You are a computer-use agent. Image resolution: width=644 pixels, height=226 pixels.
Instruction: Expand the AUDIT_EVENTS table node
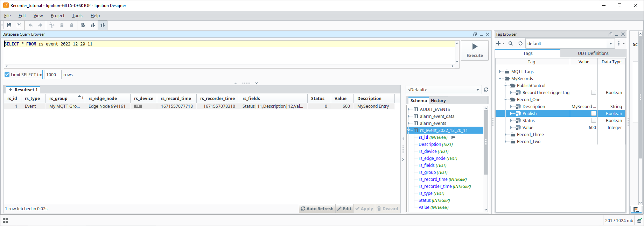click(x=409, y=109)
